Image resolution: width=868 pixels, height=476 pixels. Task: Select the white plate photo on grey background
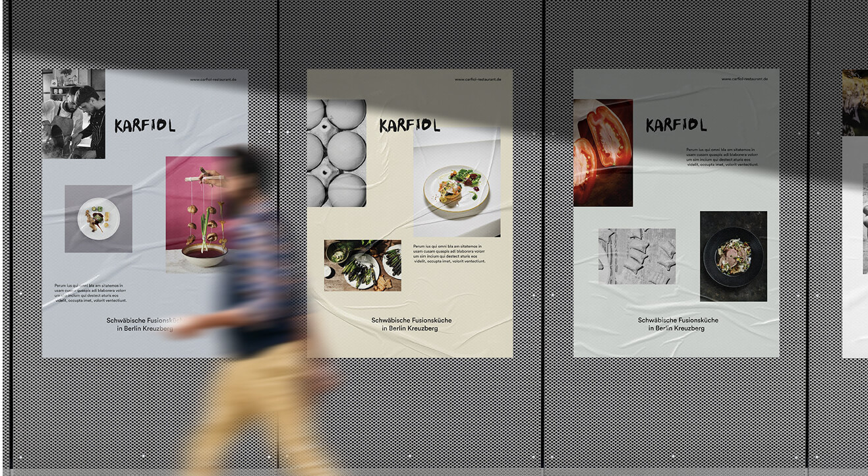pyautogui.click(x=98, y=219)
